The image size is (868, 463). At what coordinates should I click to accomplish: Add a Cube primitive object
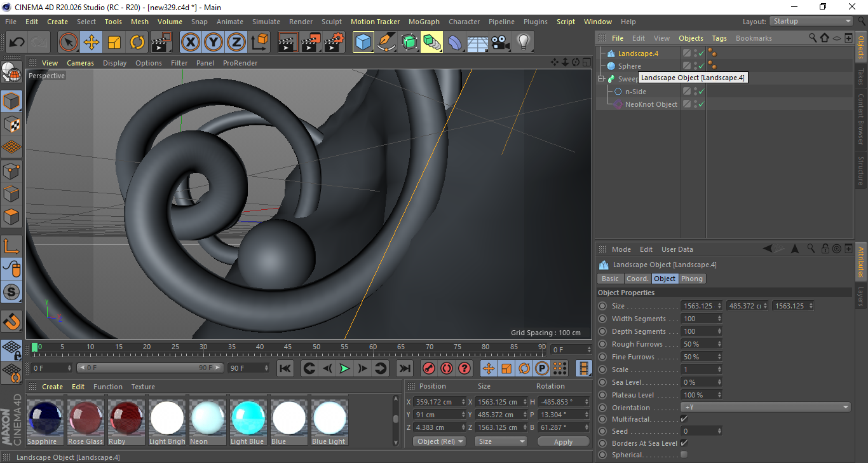tap(363, 43)
